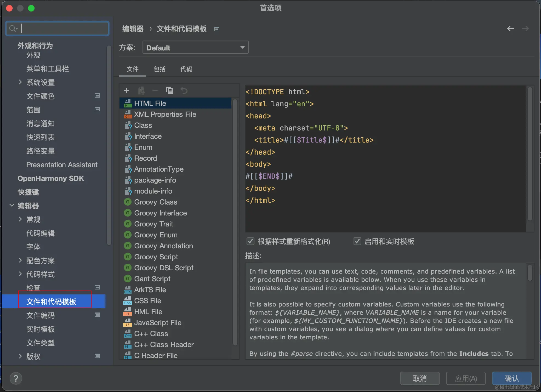Toggle 启用和实时模板 checkbox
The height and width of the screenshot is (392, 541).
pyautogui.click(x=357, y=241)
